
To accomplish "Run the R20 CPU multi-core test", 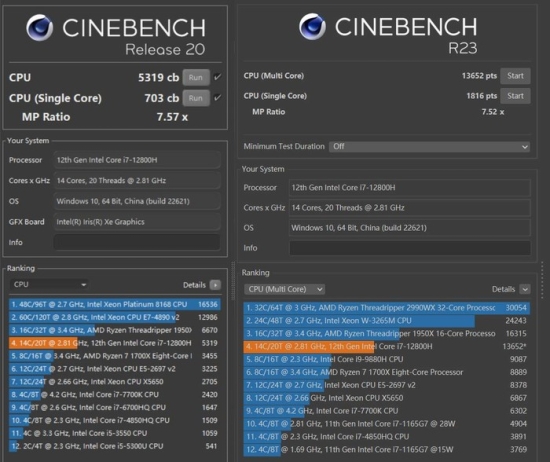I will (196, 78).
